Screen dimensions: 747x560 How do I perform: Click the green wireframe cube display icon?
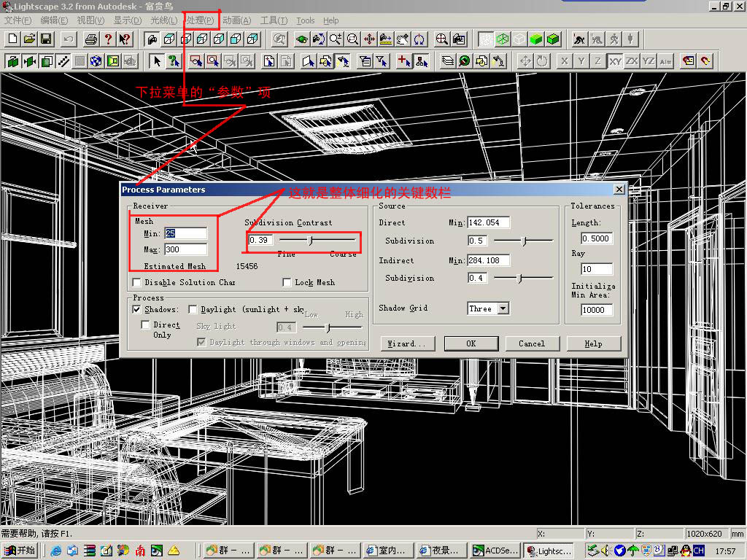point(503,39)
